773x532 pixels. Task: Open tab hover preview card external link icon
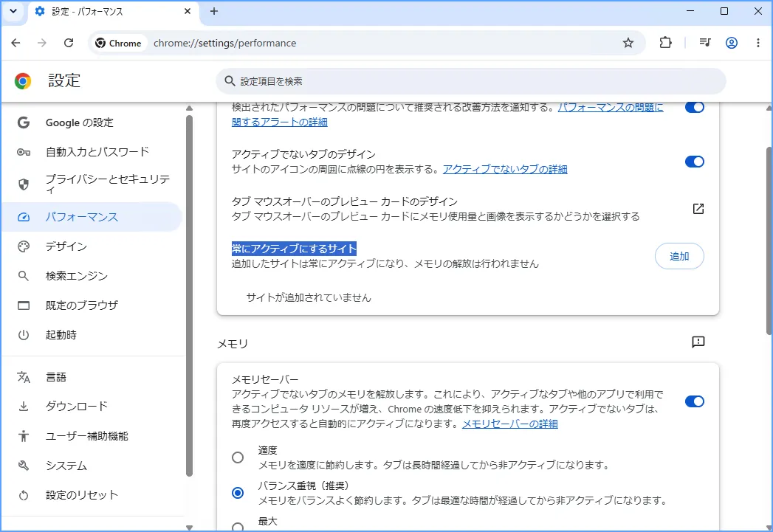click(698, 209)
